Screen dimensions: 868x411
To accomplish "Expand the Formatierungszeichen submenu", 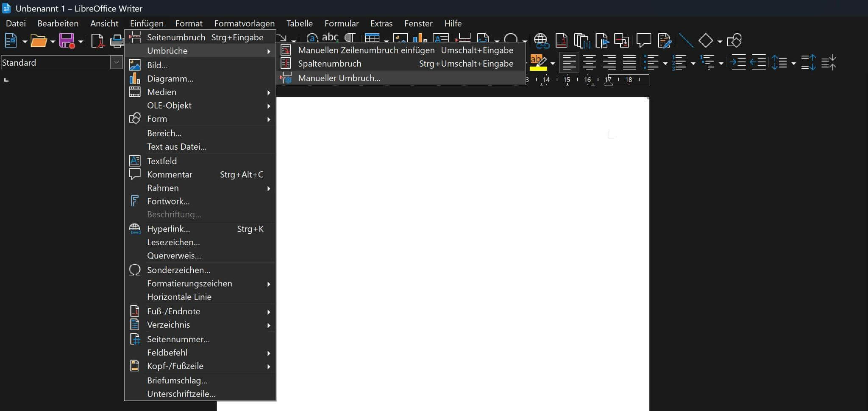I will 189,283.
